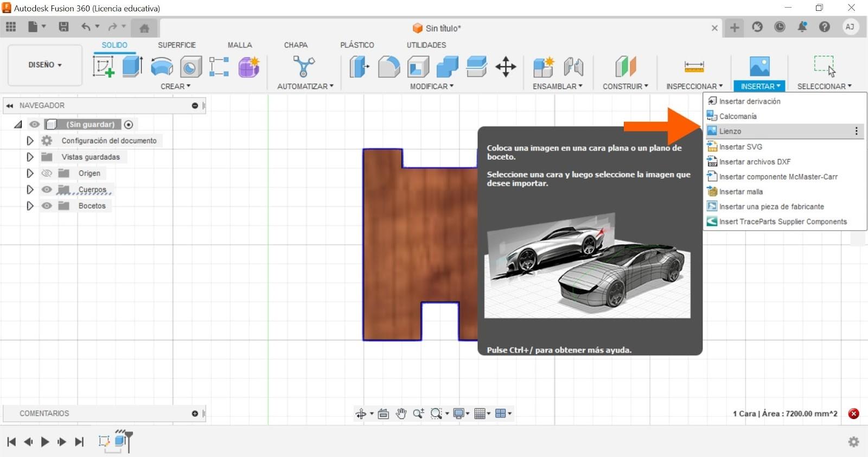The height and width of the screenshot is (457, 868).
Task: Open the INSPECCIONAR dropdown menu
Action: 694,86
